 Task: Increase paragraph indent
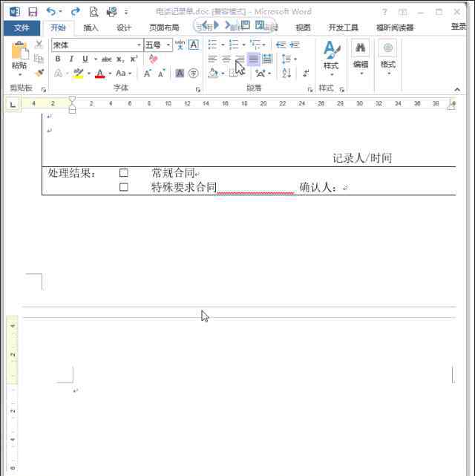[x=295, y=45]
